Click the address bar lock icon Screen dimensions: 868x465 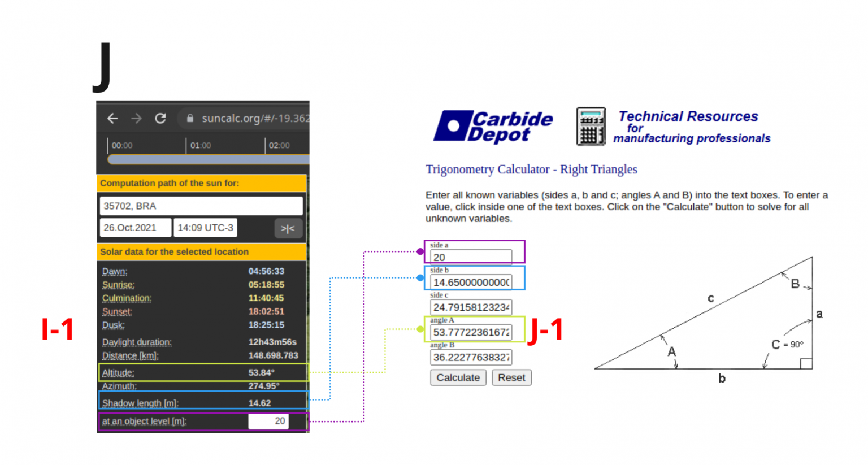[190, 119]
